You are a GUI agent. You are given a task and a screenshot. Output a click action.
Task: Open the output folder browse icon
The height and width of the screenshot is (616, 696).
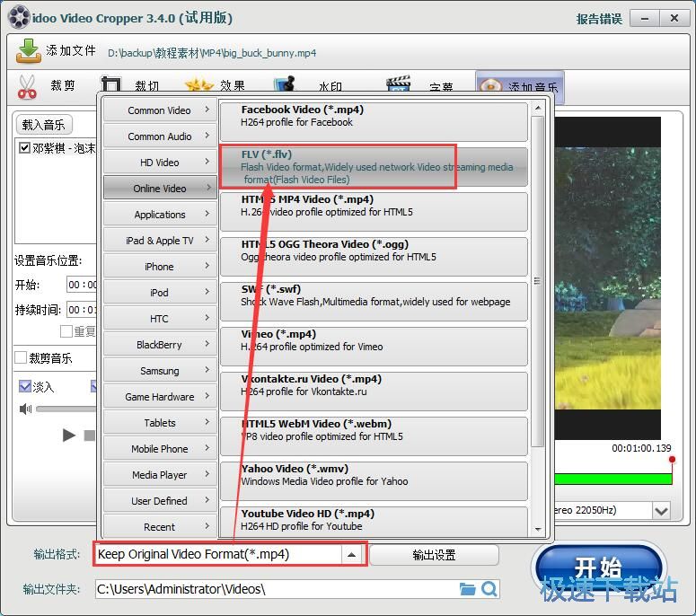coord(467,589)
